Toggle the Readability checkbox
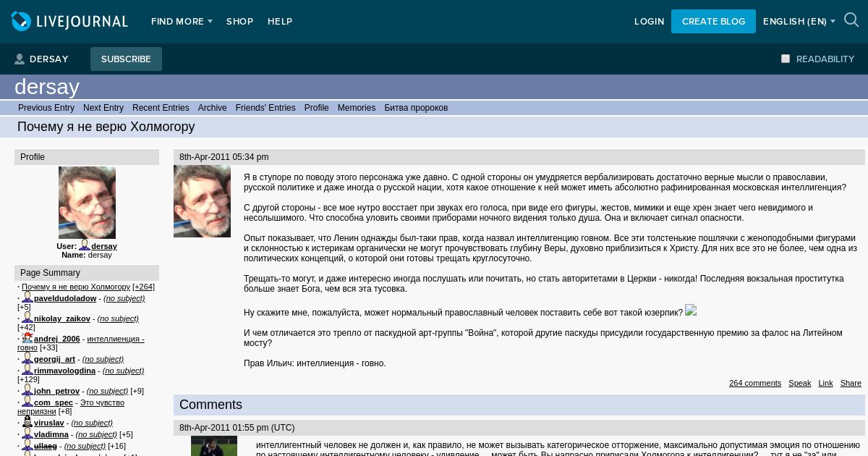Image resolution: width=868 pixels, height=456 pixels. click(786, 59)
